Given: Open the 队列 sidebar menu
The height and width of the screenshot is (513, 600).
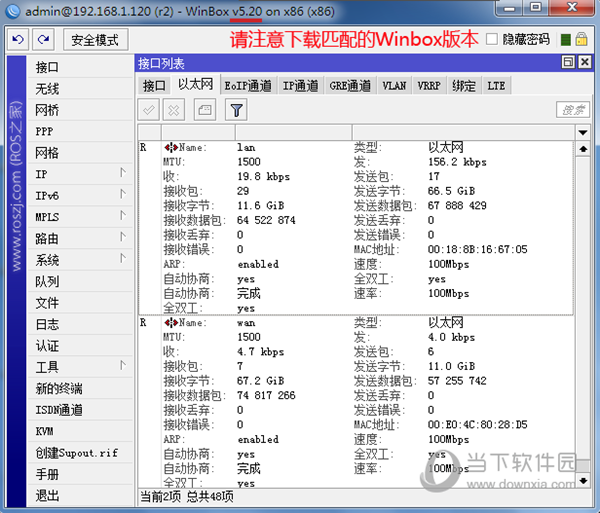Looking at the screenshot, I should (80, 282).
